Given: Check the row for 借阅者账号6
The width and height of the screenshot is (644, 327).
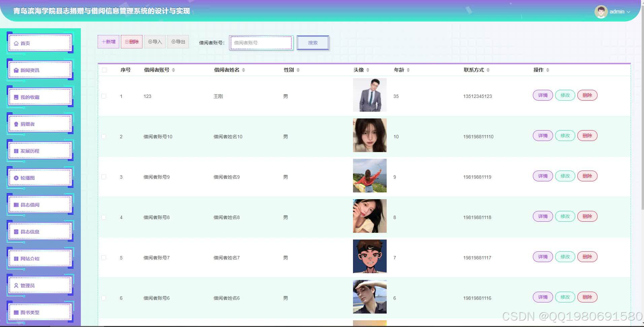Looking at the screenshot, I should point(104,298).
